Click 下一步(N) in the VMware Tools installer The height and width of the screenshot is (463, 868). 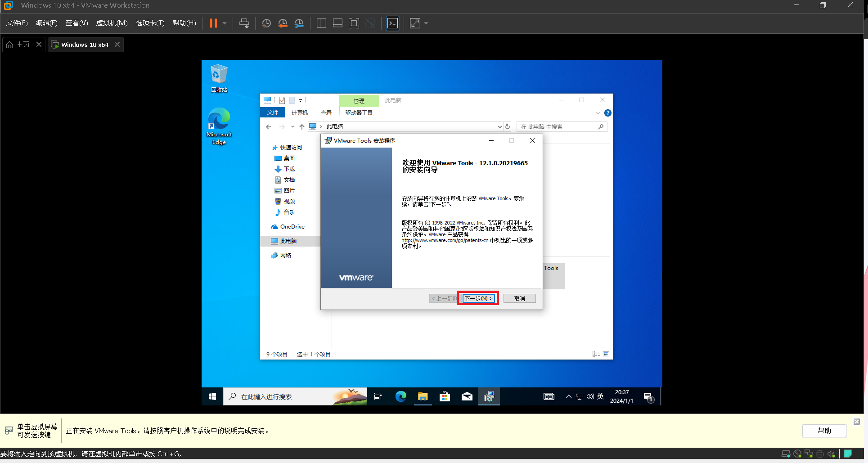pos(478,298)
